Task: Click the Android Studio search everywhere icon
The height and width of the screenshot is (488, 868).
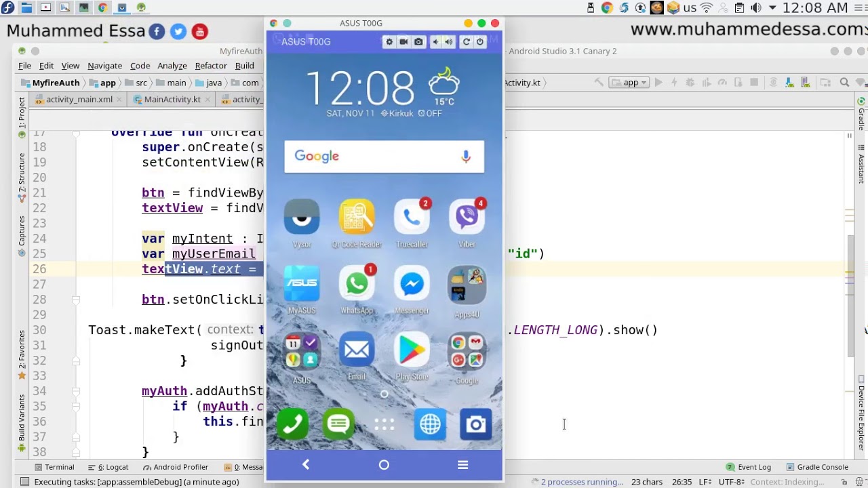Action: [x=844, y=83]
